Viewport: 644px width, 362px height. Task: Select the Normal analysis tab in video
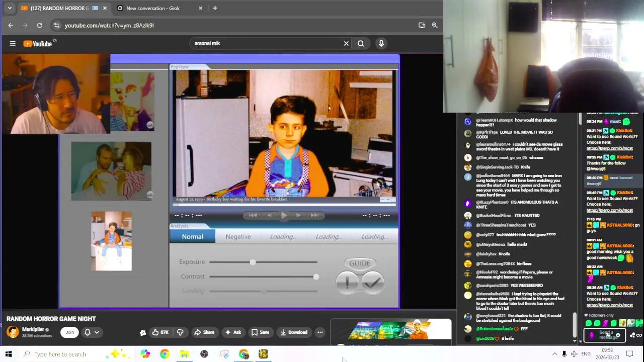(x=192, y=236)
